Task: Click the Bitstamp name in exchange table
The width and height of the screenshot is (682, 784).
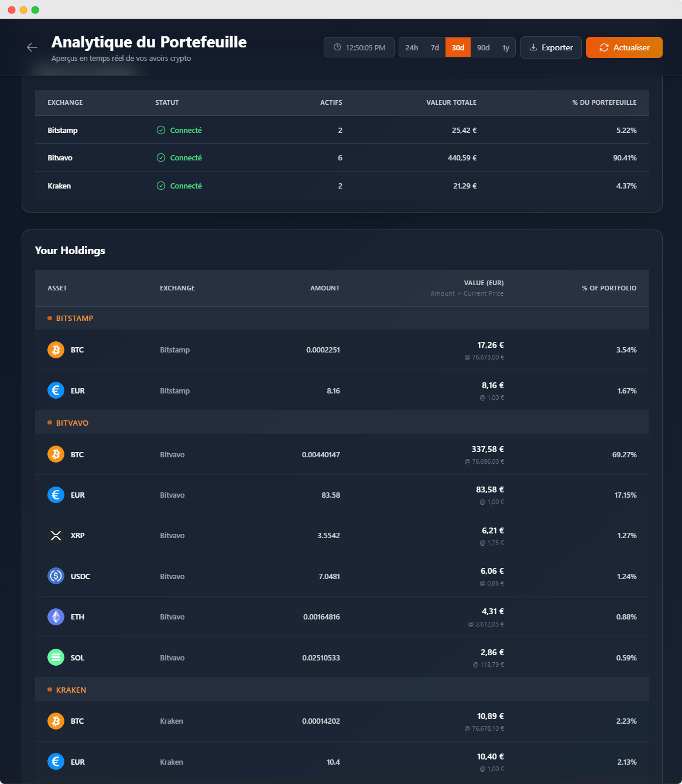Action: click(63, 130)
